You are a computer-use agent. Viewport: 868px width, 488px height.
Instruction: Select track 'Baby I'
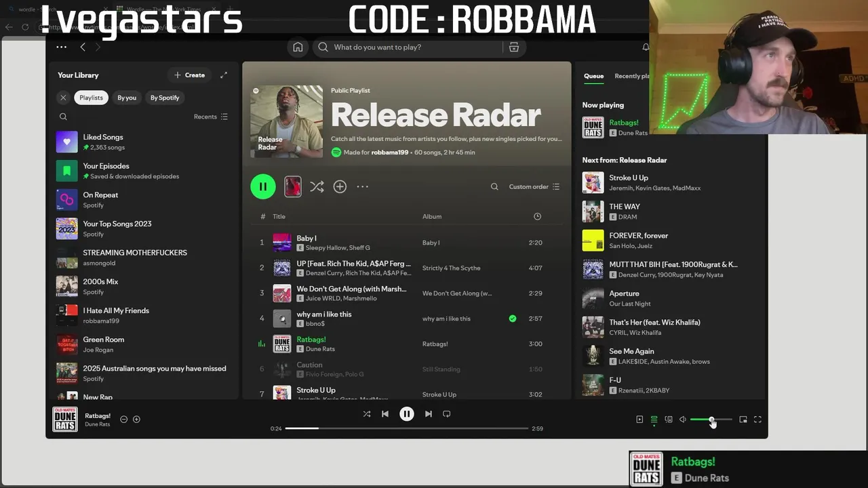tap(407, 242)
